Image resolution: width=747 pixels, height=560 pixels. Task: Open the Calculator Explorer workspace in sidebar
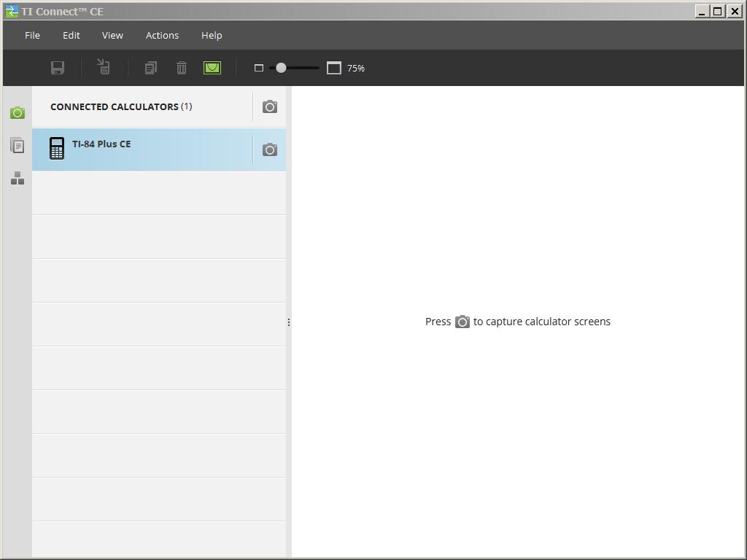18,145
